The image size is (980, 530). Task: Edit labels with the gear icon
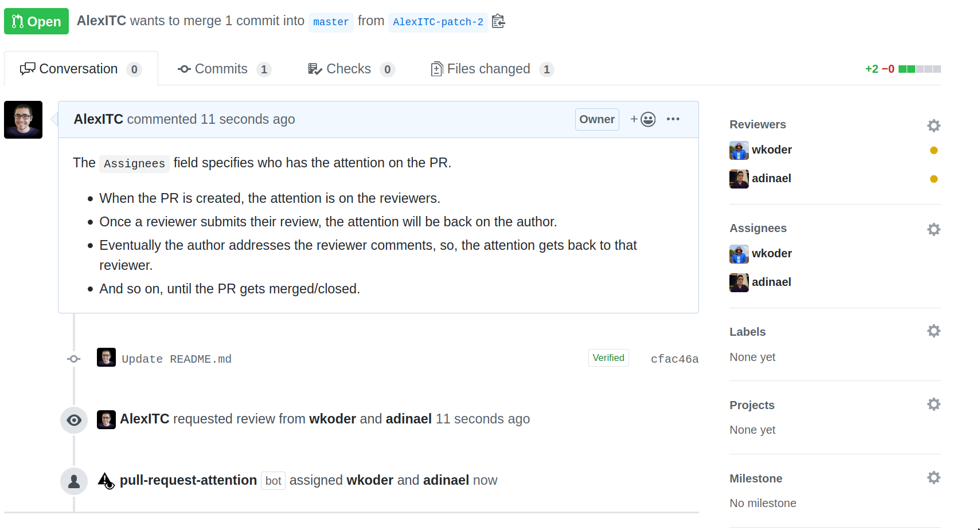click(x=934, y=331)
